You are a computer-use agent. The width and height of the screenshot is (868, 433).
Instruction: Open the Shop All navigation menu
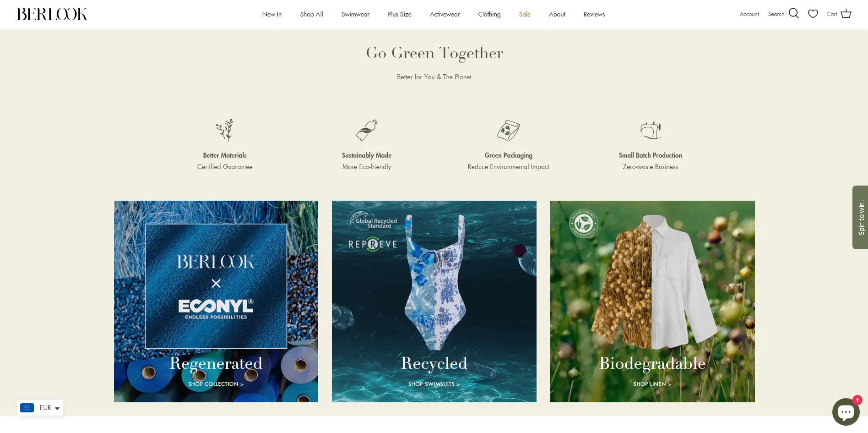click(311, 14)
